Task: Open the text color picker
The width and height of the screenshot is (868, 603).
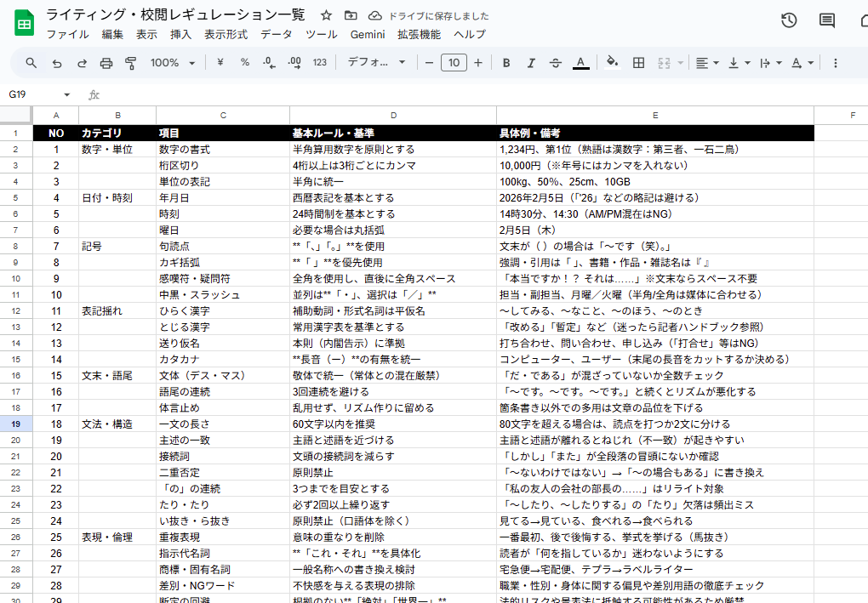Action: tap(580, 62)
